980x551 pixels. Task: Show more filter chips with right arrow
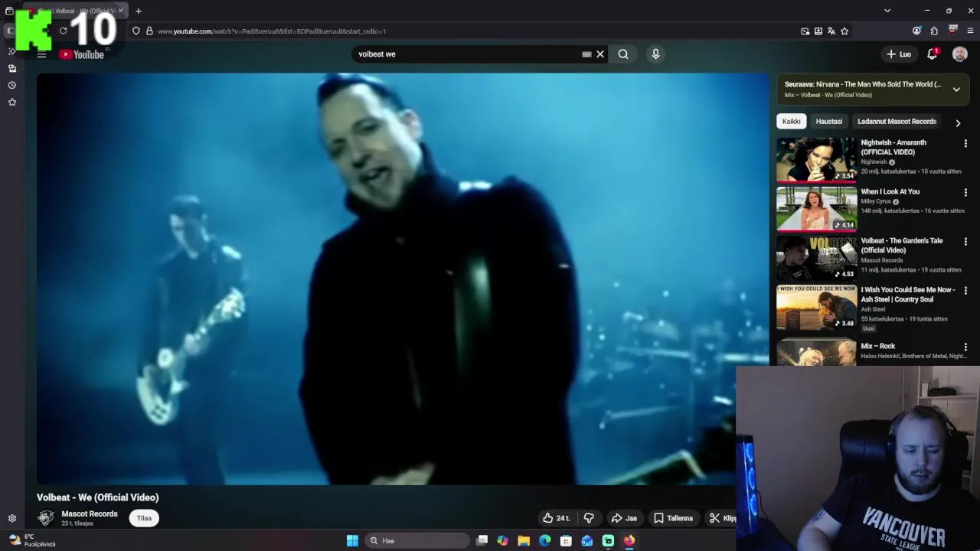coord(958,122)
